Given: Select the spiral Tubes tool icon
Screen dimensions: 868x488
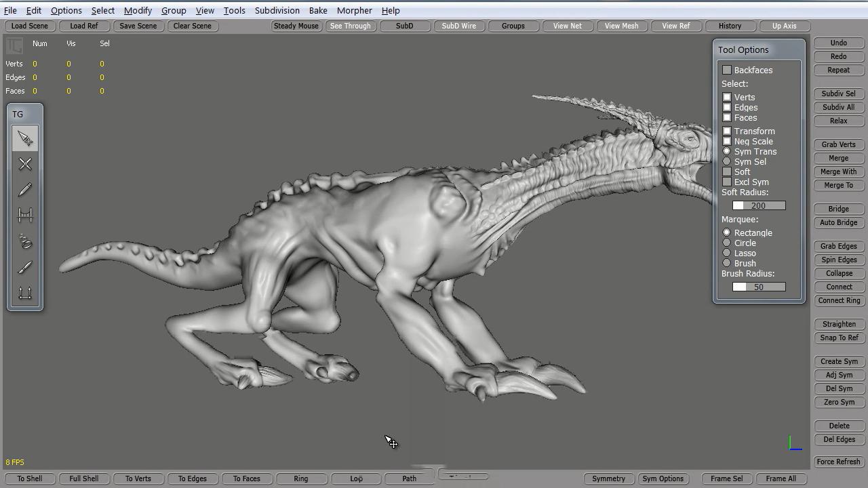Looking at the screenshot, I should coord(25,241).
